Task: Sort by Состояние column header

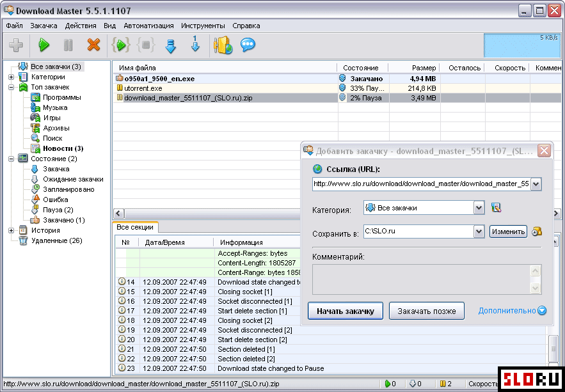Action: point(363,68)
